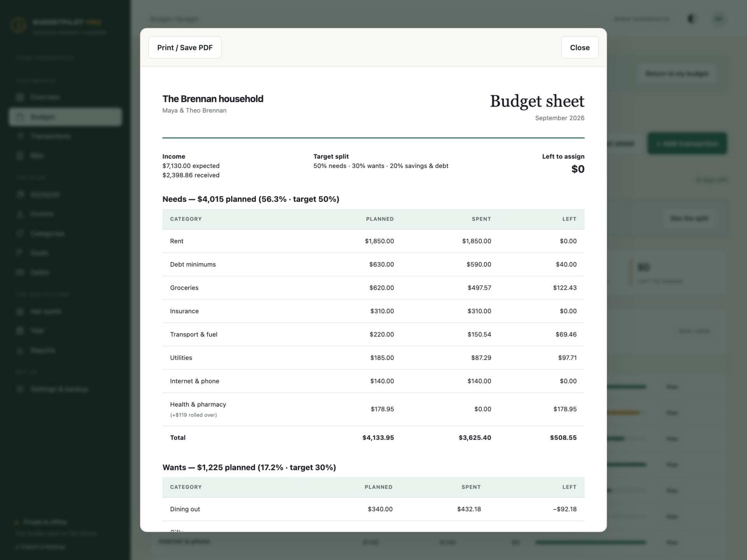Select Transport & fuel spent '$150.54'
This screenshot has height=560, width=747.
pyautogui.click(x=479, y=334)
